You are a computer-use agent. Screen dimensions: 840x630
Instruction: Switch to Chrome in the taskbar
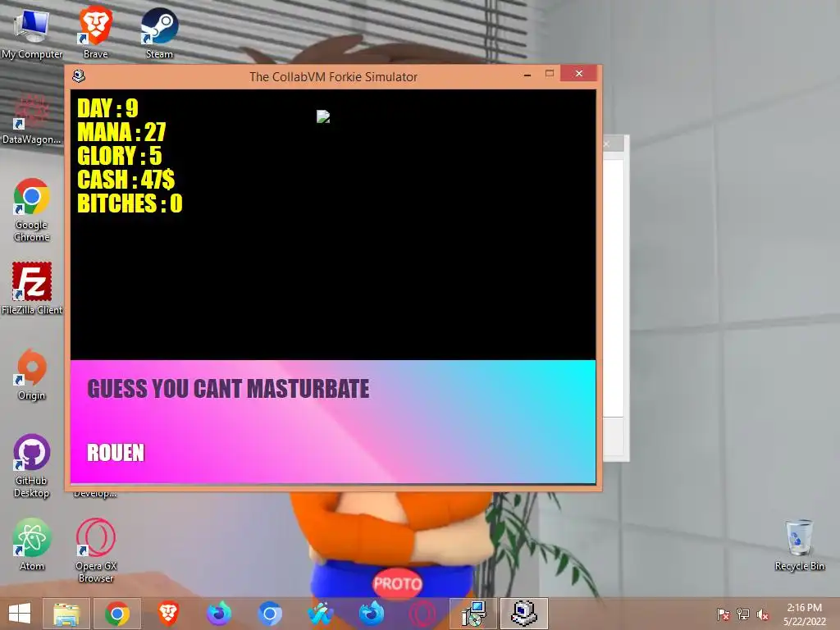[117, 614]
